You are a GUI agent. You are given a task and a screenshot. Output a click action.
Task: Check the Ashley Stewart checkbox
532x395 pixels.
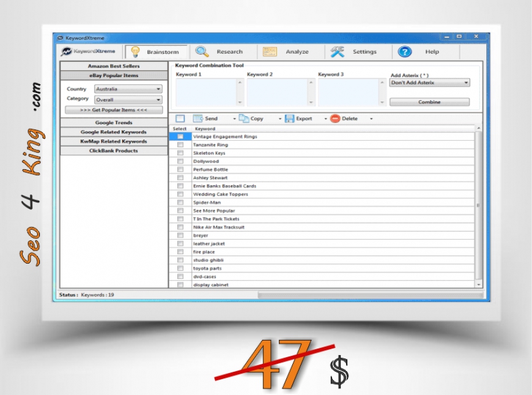180,177
